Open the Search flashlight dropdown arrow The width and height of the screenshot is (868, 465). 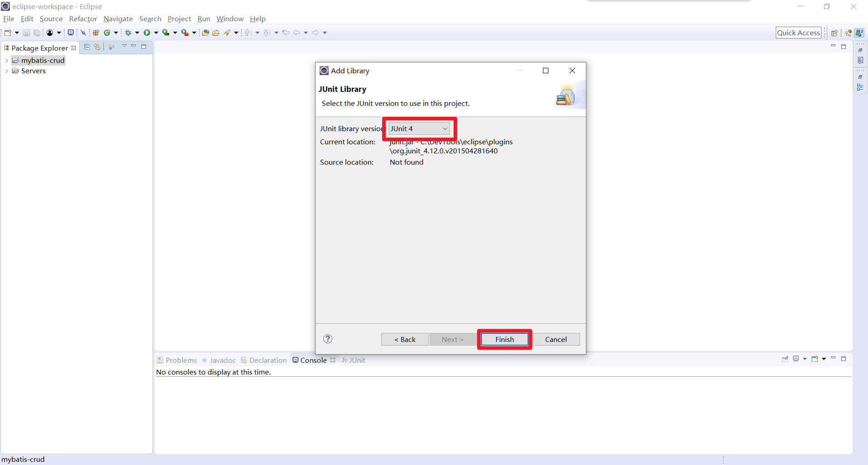pos(236,33)
